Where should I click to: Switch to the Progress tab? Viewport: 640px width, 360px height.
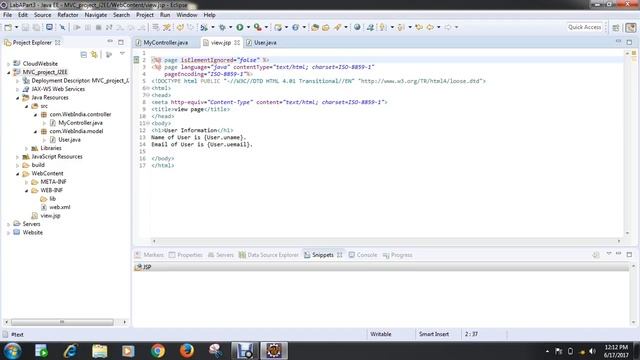(x=398, y=255)
